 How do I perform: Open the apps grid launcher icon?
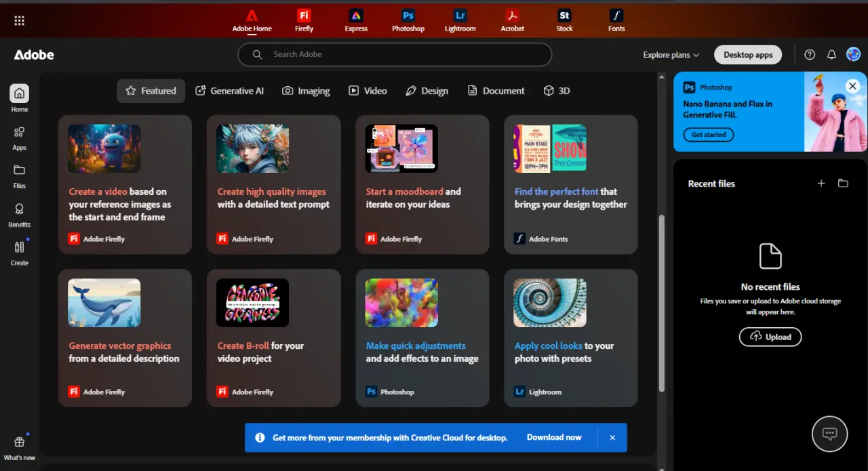pyautogui.click(x=19, y=20)
